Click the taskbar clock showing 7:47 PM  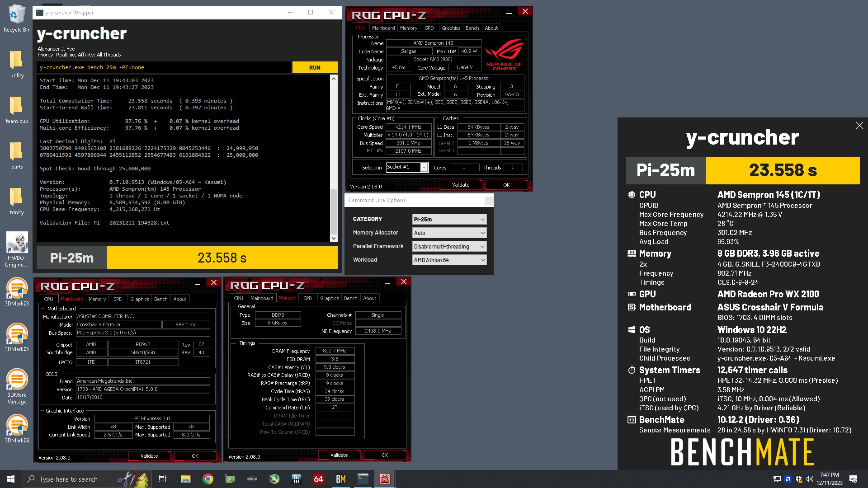[830, 479]
